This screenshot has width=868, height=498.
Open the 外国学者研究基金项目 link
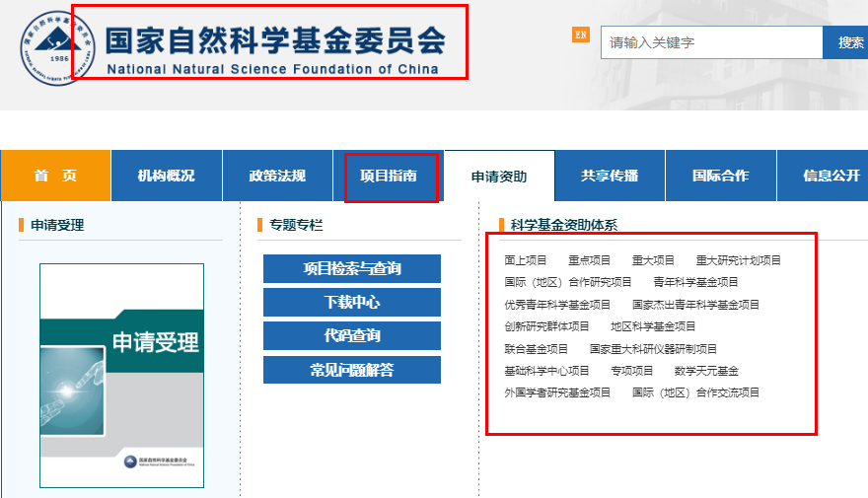pos(557,392)
